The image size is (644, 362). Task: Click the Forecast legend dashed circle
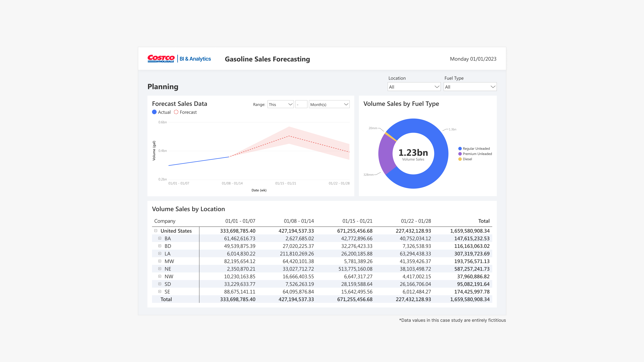(x=176, y=112)
